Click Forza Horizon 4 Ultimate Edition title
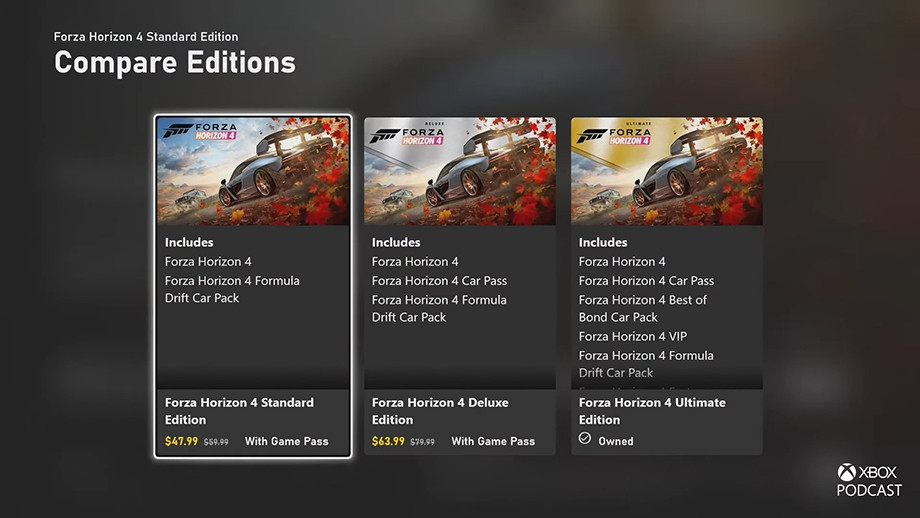The image size is (920, 518). pos(652,411)
